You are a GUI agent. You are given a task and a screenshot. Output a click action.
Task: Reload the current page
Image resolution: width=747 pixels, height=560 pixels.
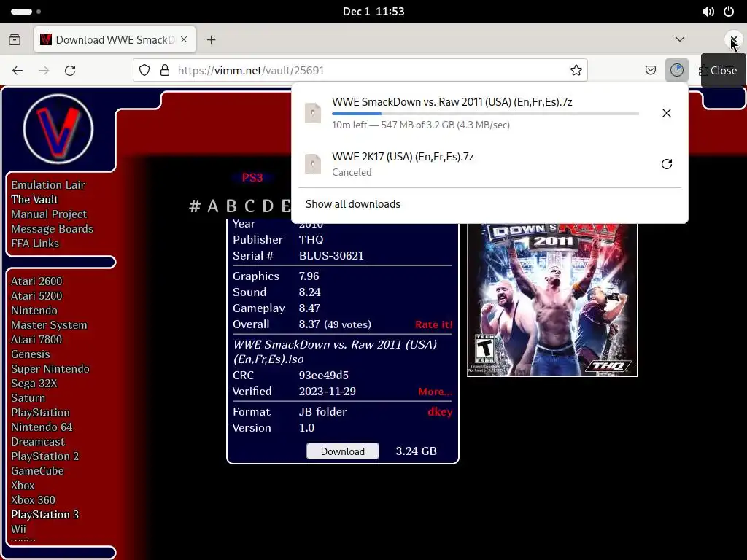coord(70,71)
